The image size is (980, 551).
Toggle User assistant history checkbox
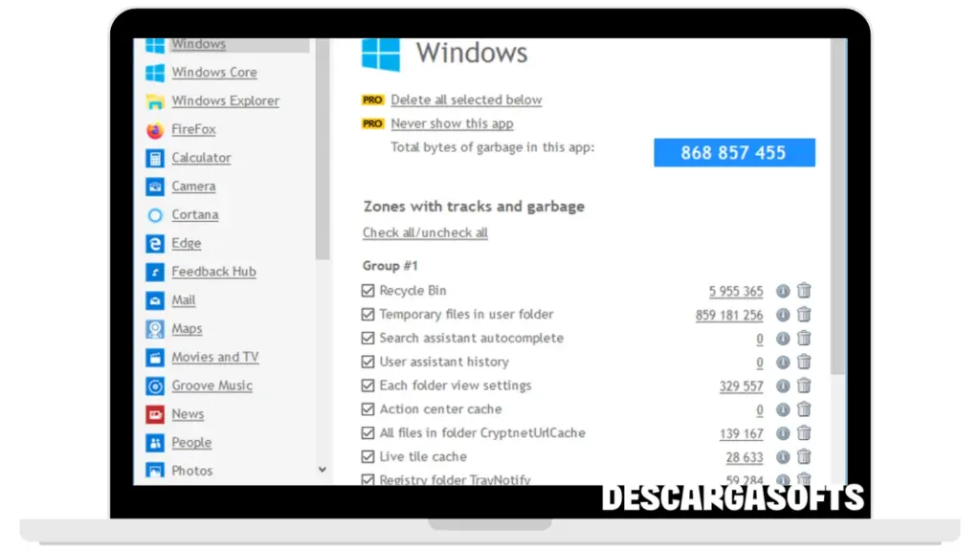(368, 362)
